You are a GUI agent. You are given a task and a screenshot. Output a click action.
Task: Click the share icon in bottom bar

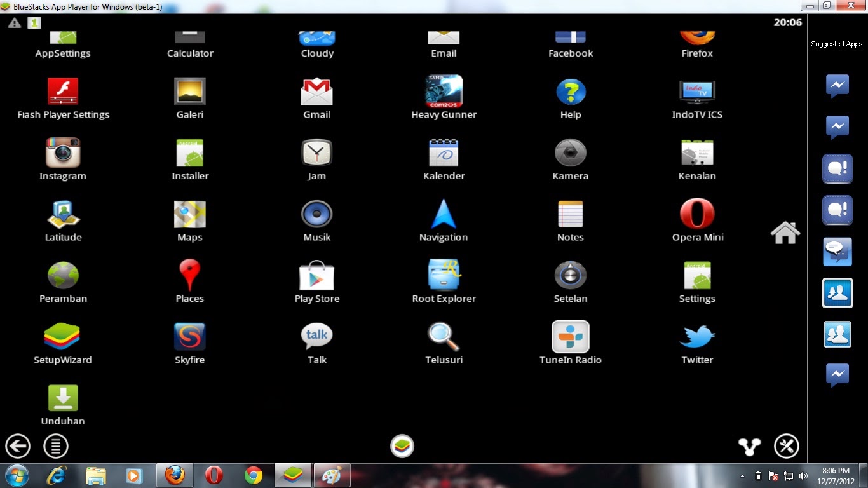[750, 447]
